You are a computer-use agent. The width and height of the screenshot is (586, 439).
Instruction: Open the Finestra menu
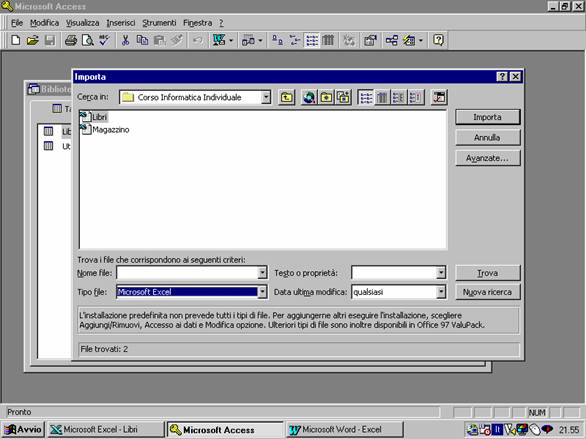click(x=198, y=23)
